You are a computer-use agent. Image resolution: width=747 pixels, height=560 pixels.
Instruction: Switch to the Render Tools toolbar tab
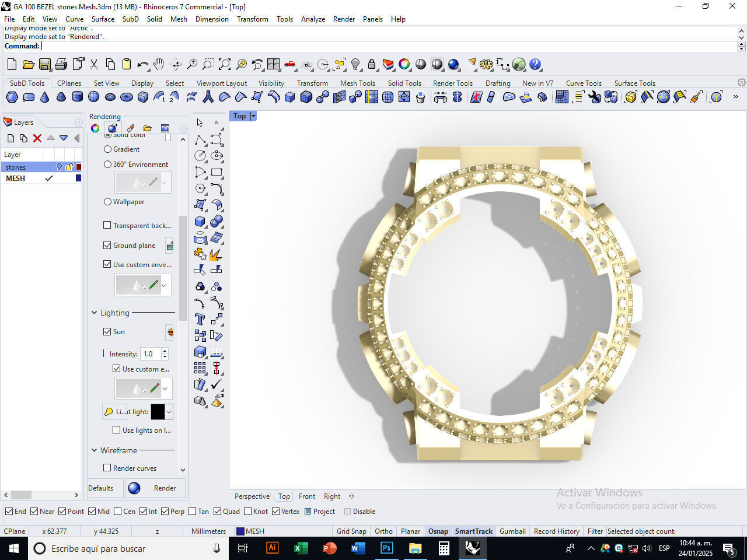(453, 83)
